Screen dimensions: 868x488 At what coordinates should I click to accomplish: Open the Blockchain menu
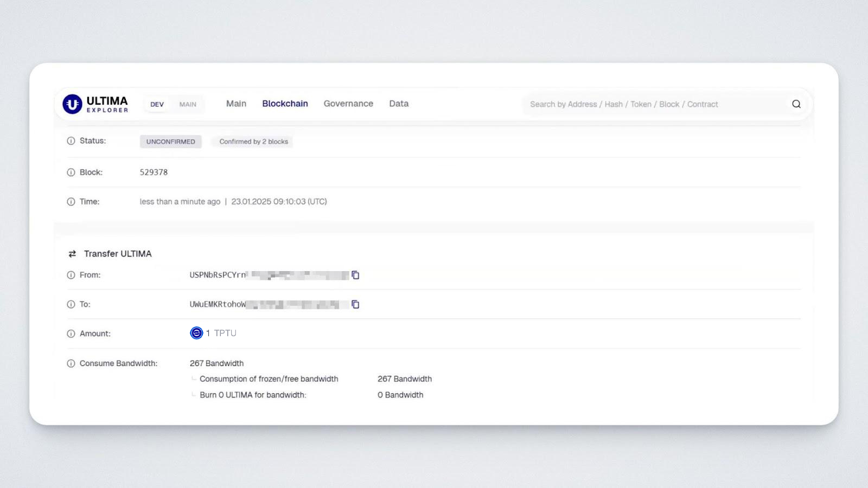click(x=285, y=104)
